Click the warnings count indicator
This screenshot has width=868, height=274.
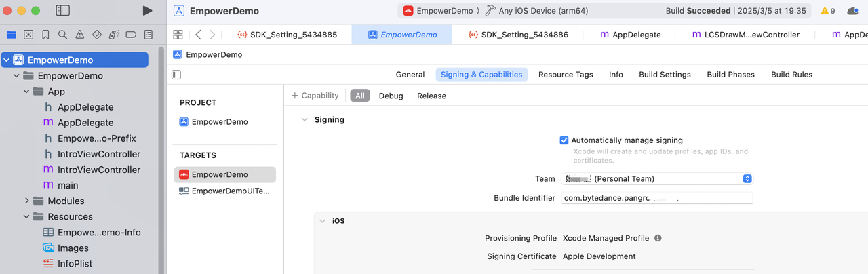tap(828, 11)
